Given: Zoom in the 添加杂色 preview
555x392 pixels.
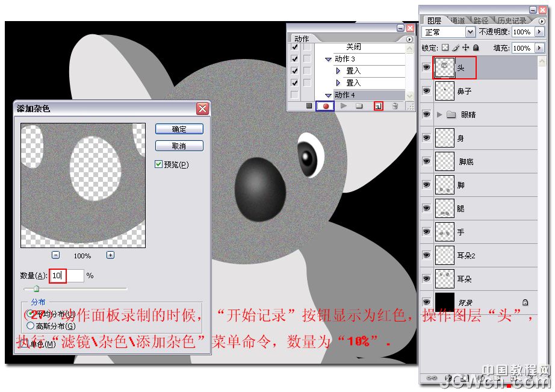Looking at the screenshot, I should 110,255.
